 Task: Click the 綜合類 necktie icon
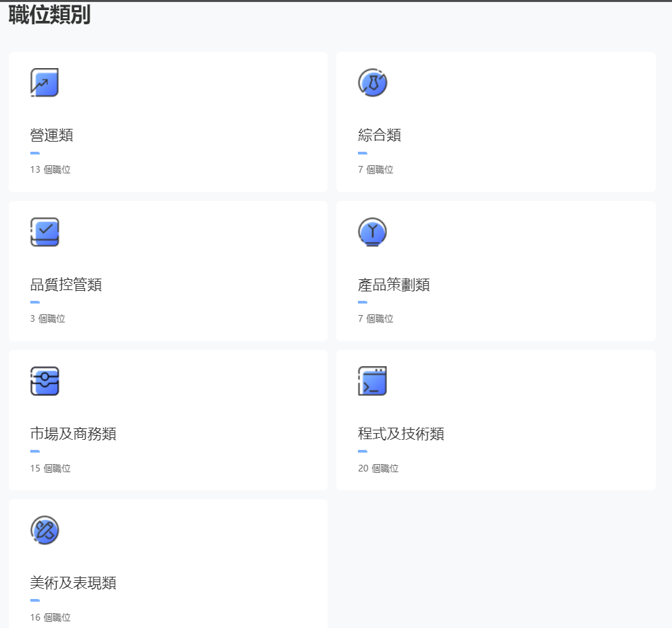pyautogui.click(x=373, y=82)
